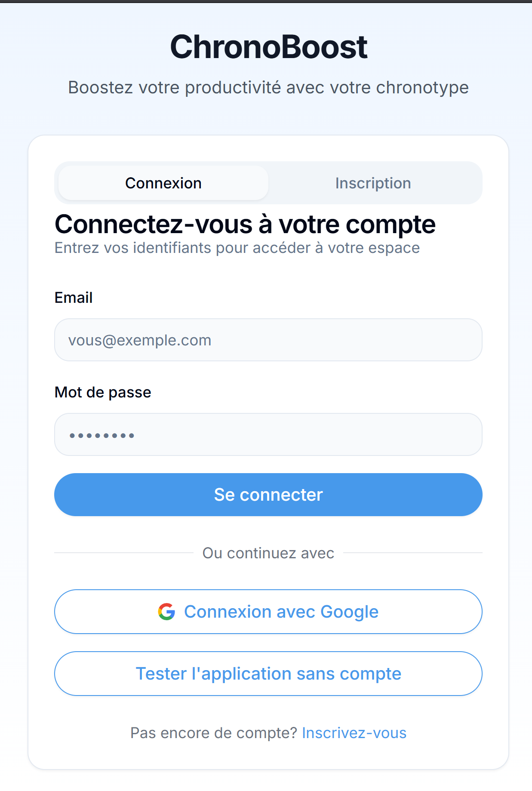The height and width of the screenshot is (791, 532).
Task: Click the Connectez-vous à votre compte heading
Action: [x=245, y=225]
